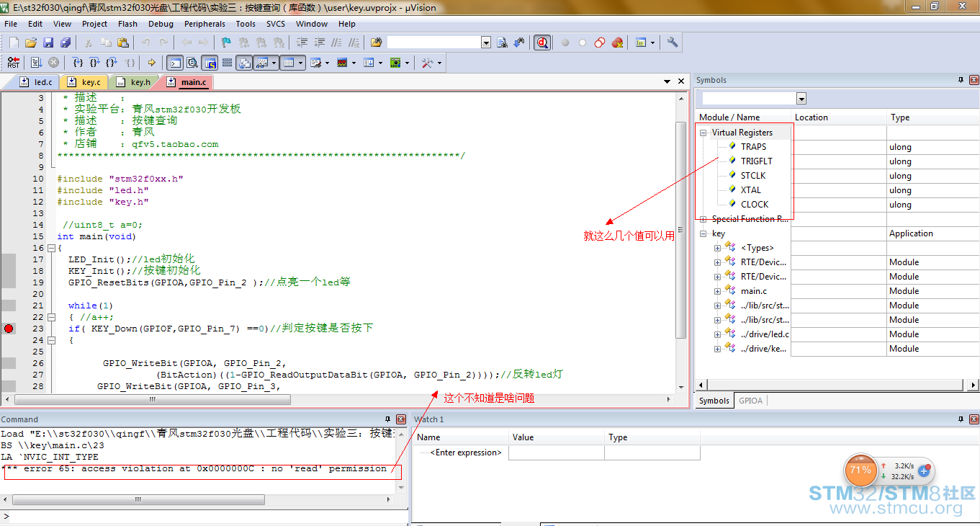Click the 71% floating memory widget
Image resolution: width=980 pixels, height=526 pixels.
tap(860, 471)
